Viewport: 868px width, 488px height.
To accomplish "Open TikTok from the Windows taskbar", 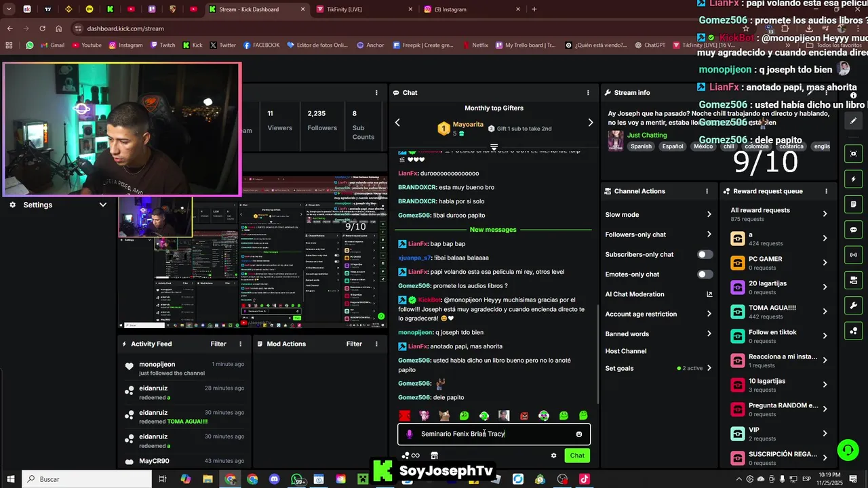I will click(584, 479).
